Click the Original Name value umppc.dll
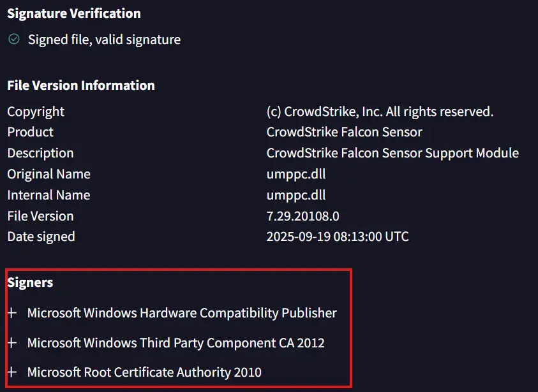The height and width of the screenshot is (392, 538). coord(296,174)
